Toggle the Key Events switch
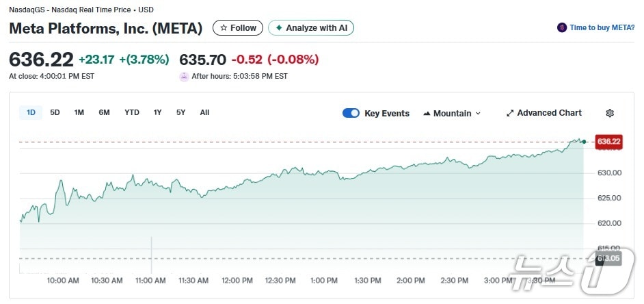Image resolution: width=644 pixels, height=304 pixels. pyautogui.click(x=351, y=113)
